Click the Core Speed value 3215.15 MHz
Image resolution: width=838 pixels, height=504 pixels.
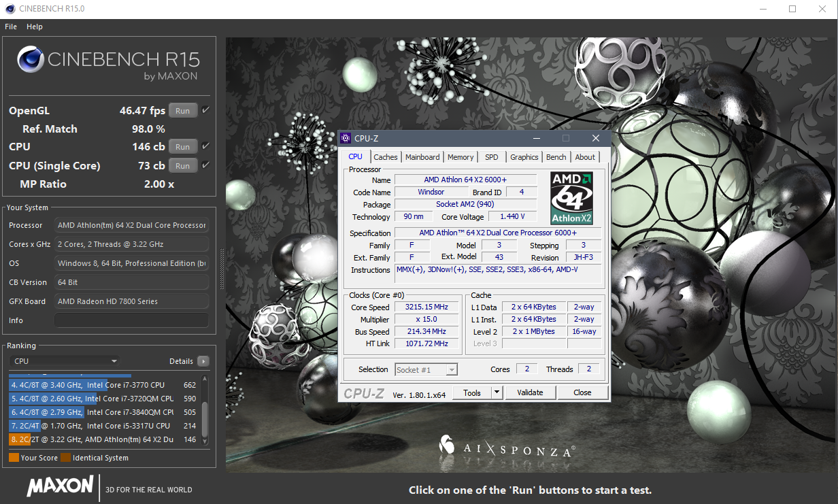coord(428,307)
